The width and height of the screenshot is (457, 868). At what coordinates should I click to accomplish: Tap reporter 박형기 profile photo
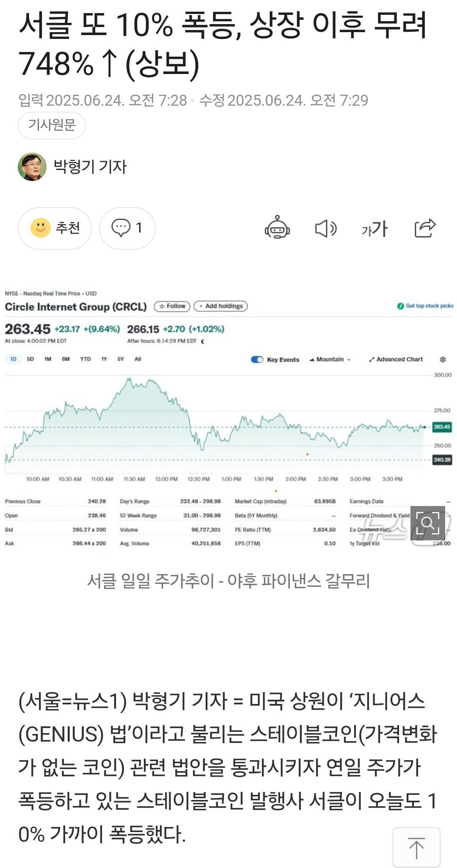click(32, 167)
